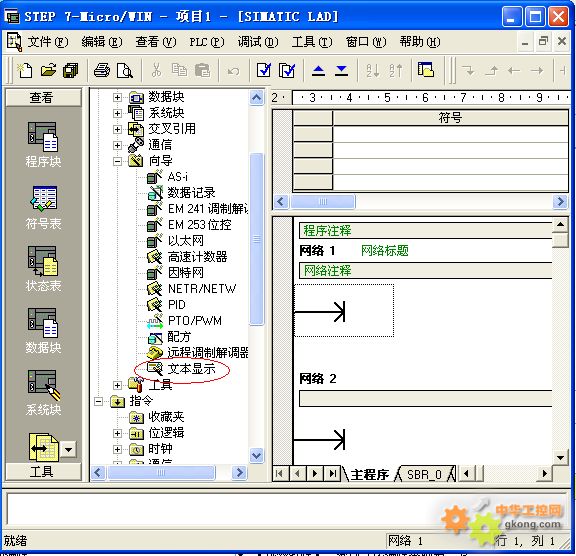Click the Copy toolbar icon
This screenshot has height=556, width=576.
pyautogui.click(x=179, y=70)
